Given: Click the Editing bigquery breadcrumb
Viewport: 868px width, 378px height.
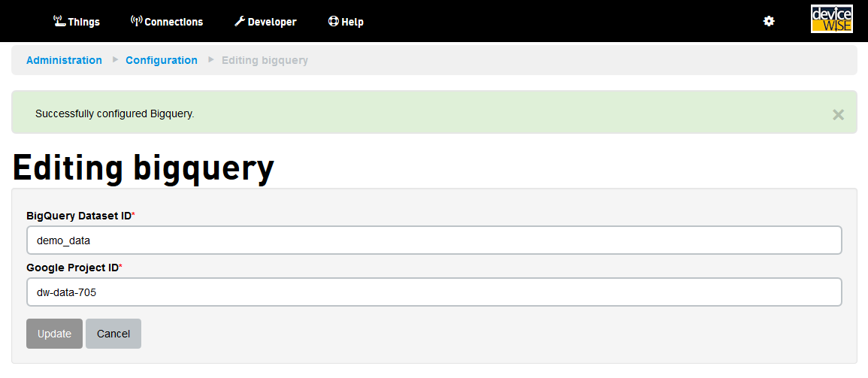Looking at the screenshot, I should point(265,60).
